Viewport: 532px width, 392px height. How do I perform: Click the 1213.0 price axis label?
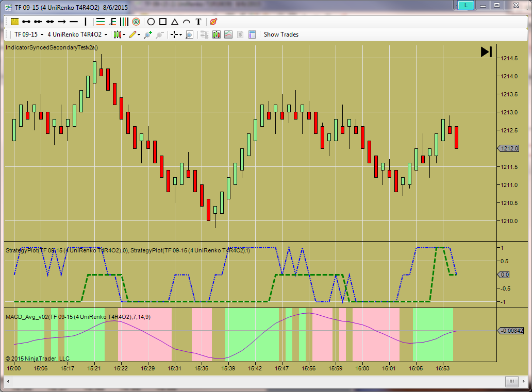click(x=509, y=112)
